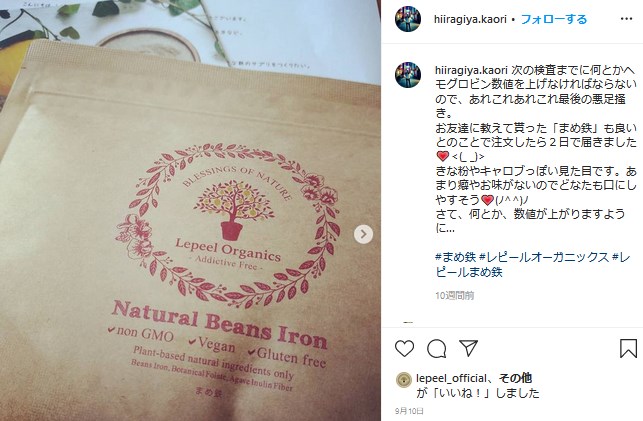This screenshot has width=643, height=421.
Task: Click the 10週間前 timestamp
Action: 454,296
